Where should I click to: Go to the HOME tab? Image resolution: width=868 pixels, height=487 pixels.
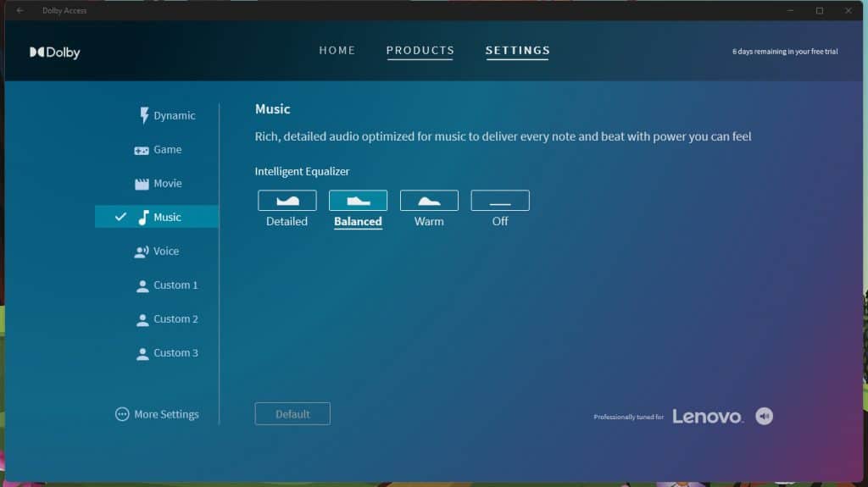coord(337,50)
